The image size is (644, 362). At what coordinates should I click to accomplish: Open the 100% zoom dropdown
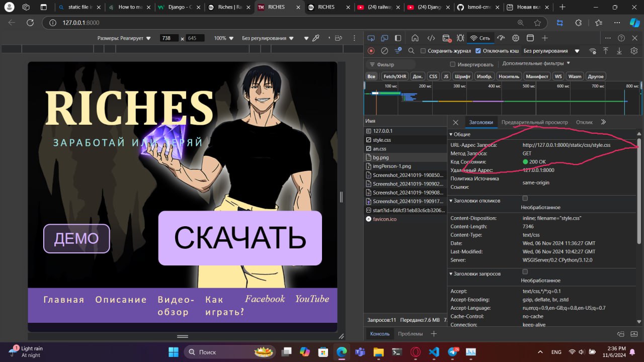click(x=224, y=38)
